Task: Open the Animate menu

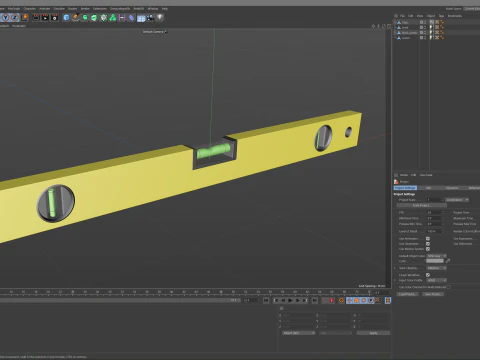Action: point(44,9)
